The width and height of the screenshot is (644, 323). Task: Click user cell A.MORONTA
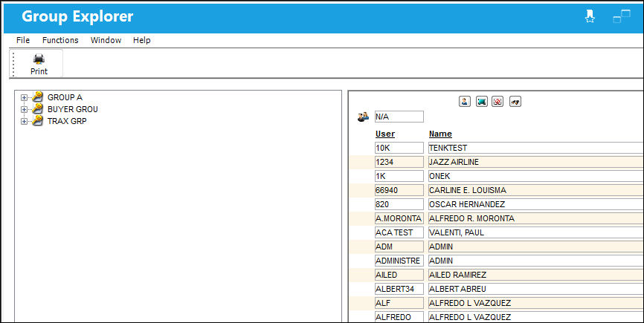coord(399,218)
